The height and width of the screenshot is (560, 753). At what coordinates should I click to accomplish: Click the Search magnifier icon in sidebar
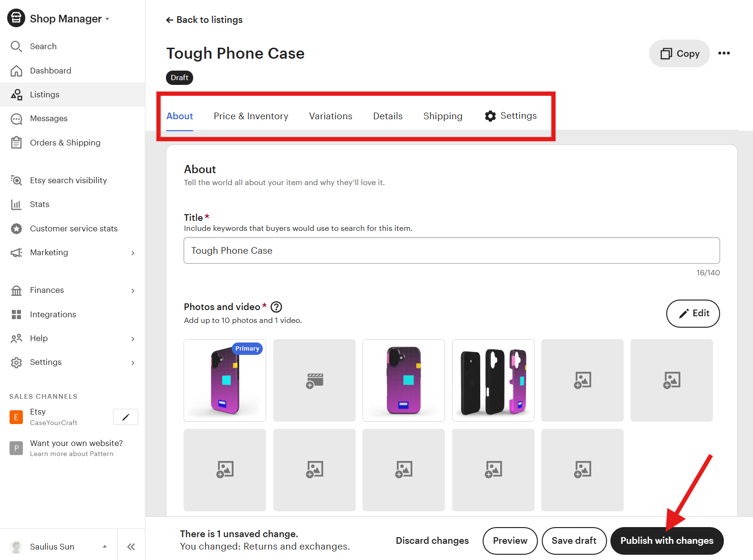[x=16, y=46]
